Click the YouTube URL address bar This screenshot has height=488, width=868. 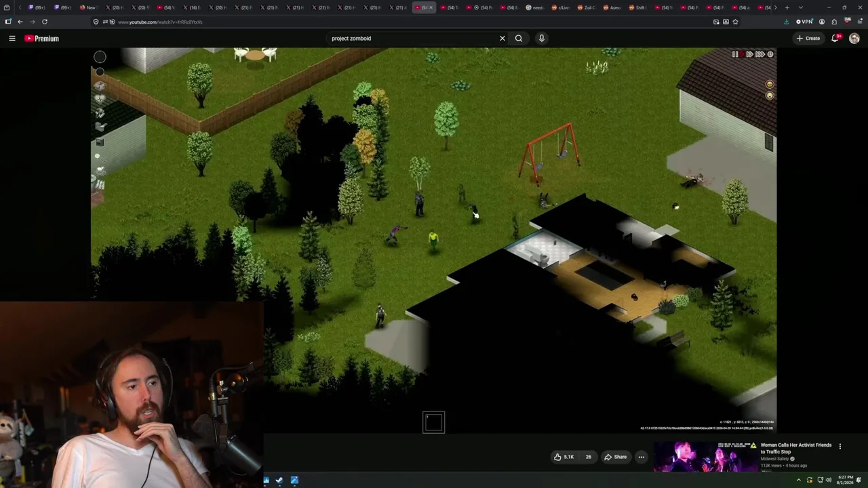407,22
